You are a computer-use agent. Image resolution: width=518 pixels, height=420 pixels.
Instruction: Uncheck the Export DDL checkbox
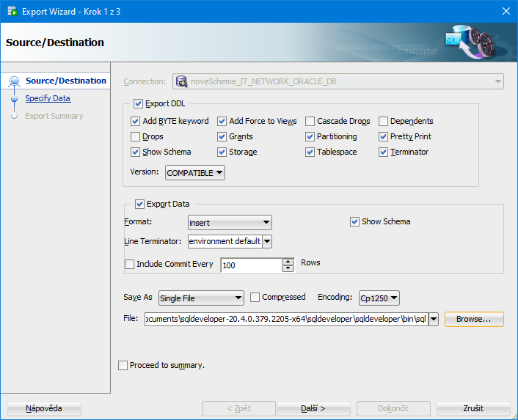139,104
